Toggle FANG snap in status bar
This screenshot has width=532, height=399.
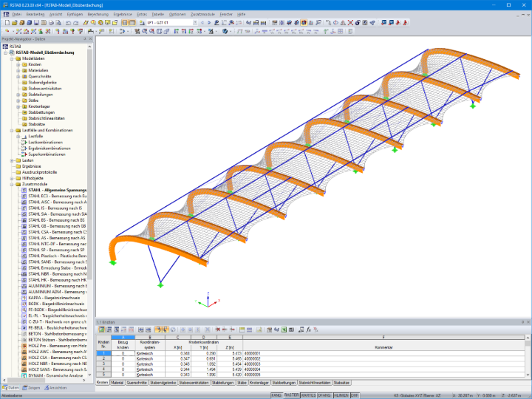pyautogui.click(x=276, y=395)
